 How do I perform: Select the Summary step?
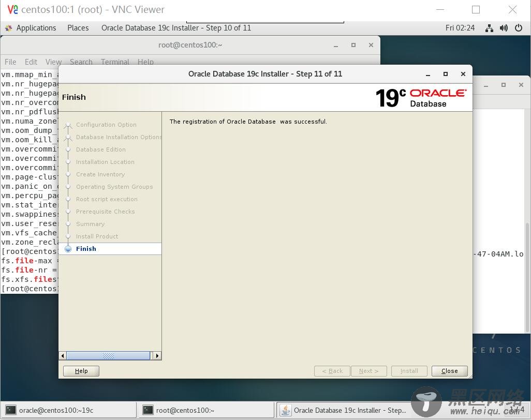click(90, 223)
